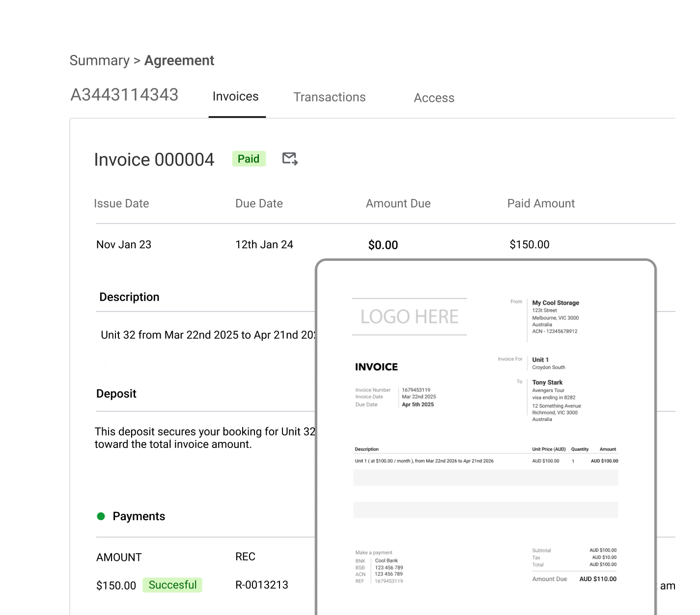Expand the Description section
This screenshot has height=615, width=700.
tap(129, 297)
